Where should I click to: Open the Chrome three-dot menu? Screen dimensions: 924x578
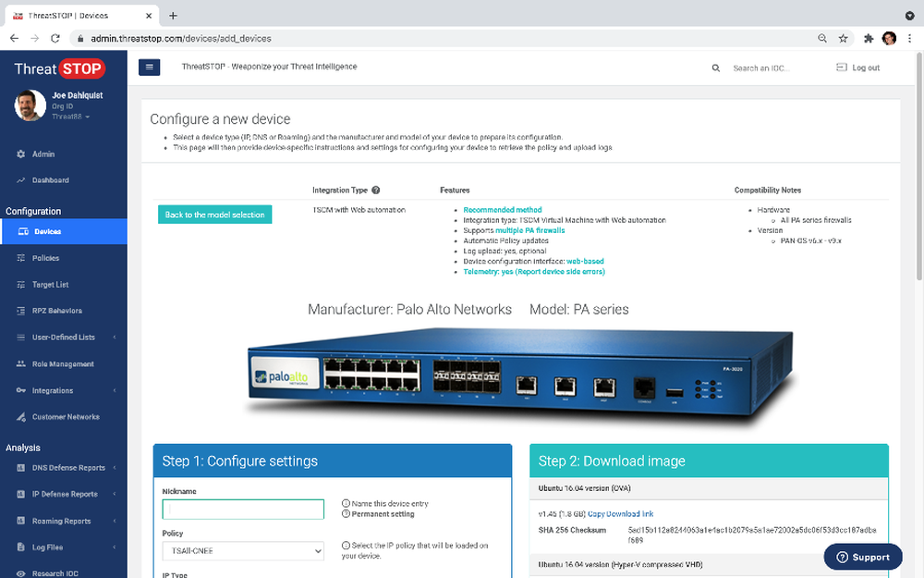[x=910, y=38]
